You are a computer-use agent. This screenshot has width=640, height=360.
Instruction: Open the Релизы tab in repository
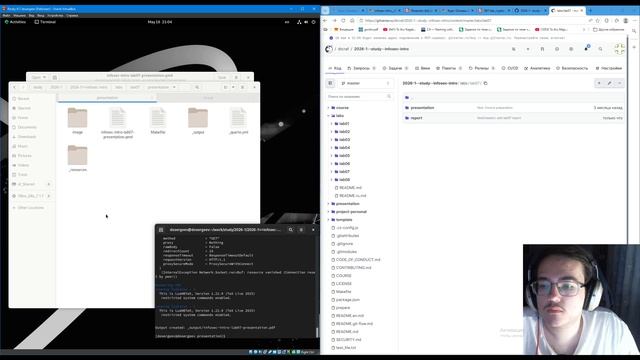tap(482, 68)
